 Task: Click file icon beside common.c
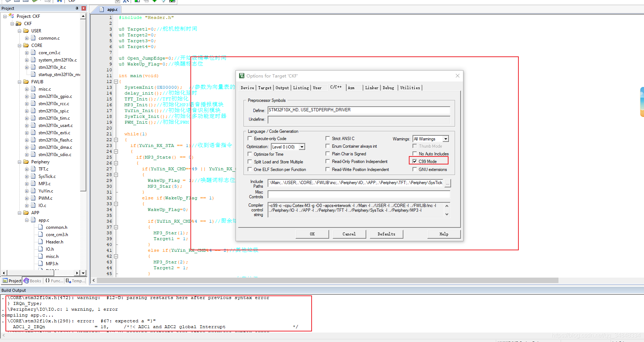point(33,38)
